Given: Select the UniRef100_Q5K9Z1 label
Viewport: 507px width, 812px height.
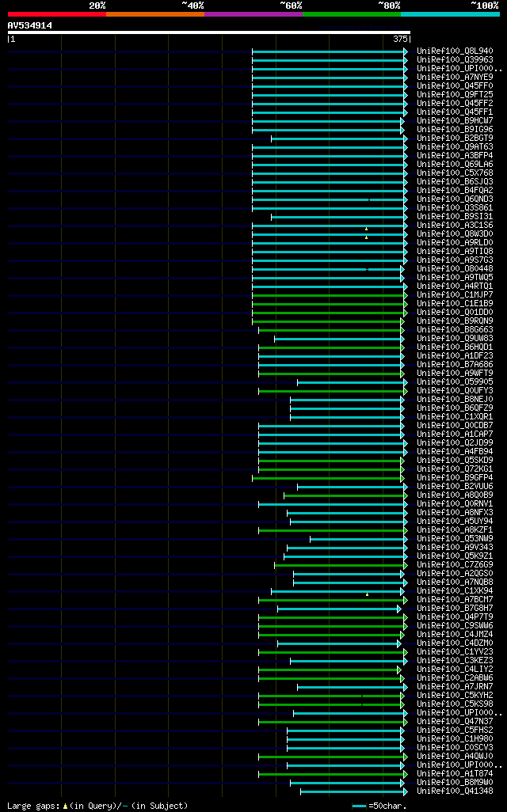Looking at the screenshot, I should (456, 556).
